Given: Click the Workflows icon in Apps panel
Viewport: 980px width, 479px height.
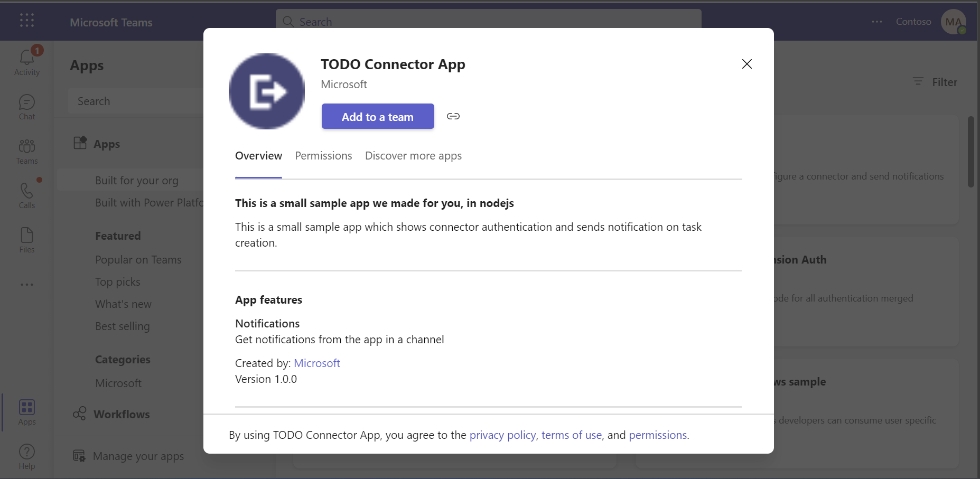Looking at the screenshot, I should pyautogui.click(x=80, y=414).
